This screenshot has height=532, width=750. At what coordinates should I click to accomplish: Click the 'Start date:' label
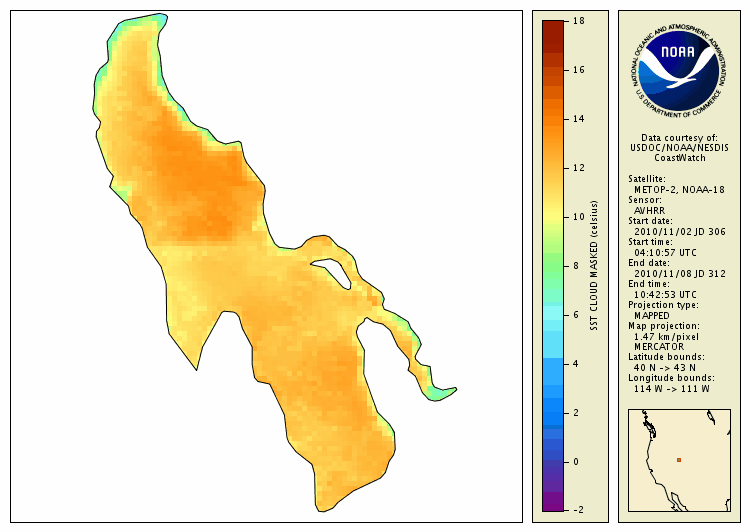(651, 221)
